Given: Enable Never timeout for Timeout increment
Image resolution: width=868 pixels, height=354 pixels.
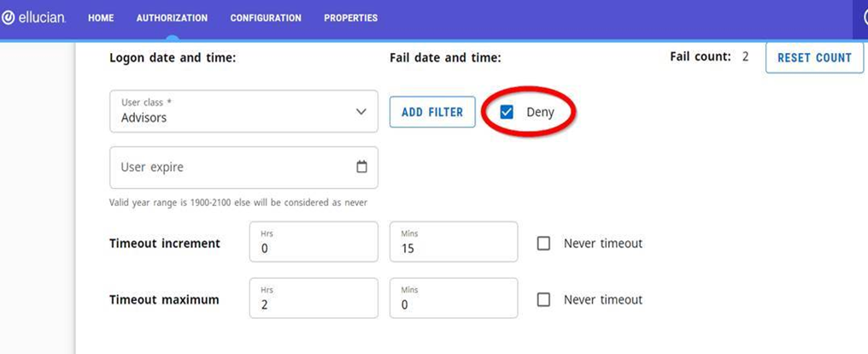Looking at the screenshot, I should point(544,243).
